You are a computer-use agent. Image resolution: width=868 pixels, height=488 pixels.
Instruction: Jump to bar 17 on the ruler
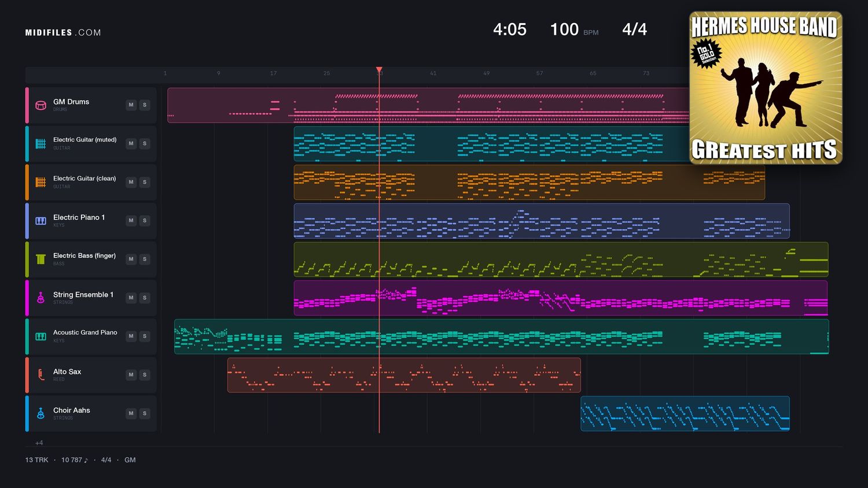click(x=273, y=73)
